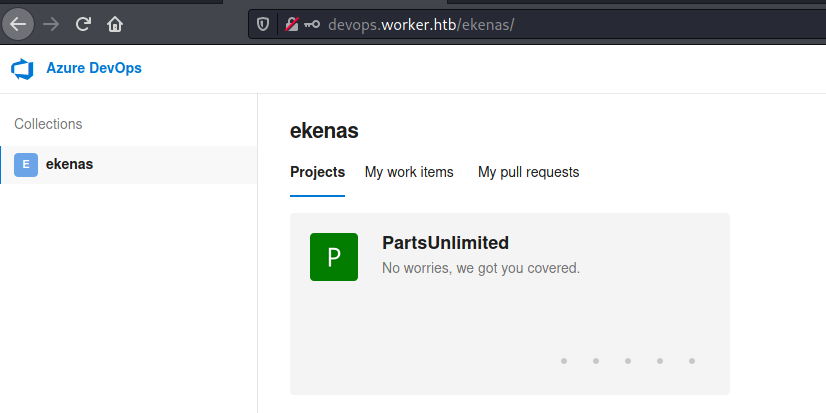Open the browser home page icon
The height and width of the screenshot is (413, 826).
coord(115,24)
